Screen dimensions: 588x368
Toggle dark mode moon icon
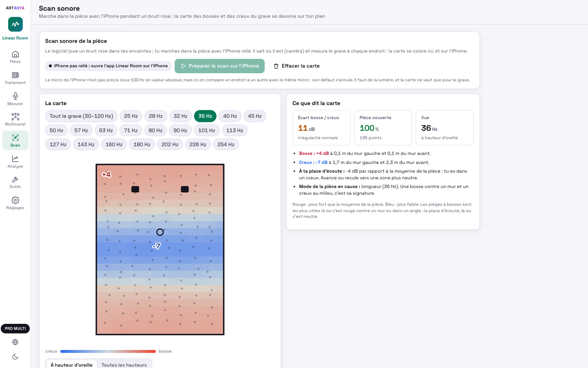15,357
